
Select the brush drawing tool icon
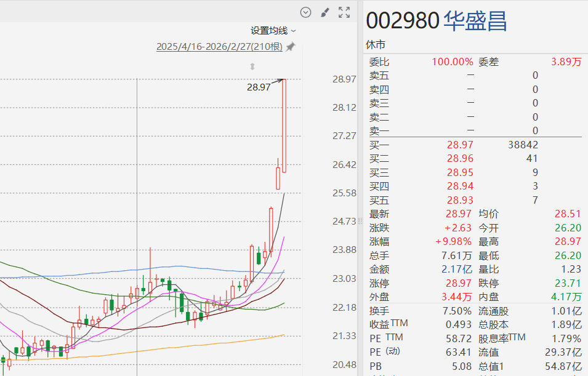point(326,12)
